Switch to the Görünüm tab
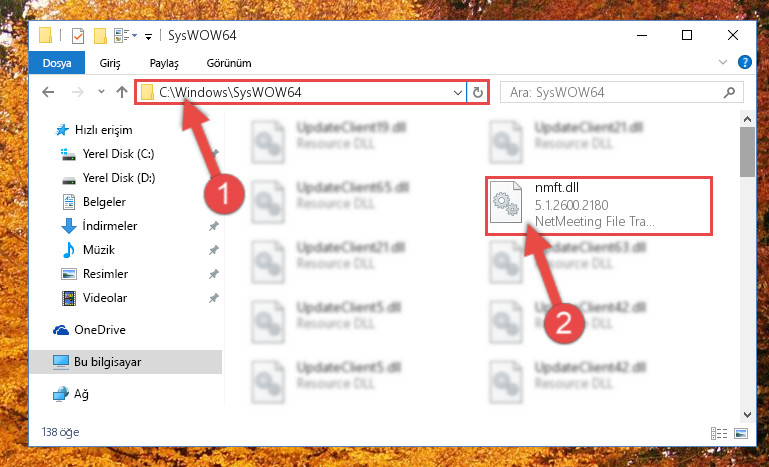 (229, 63)
